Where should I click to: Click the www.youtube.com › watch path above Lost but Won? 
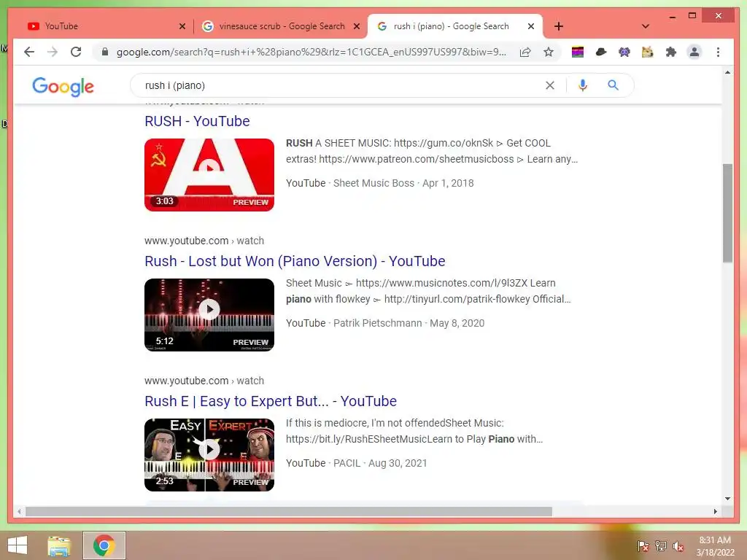(204, 241)
